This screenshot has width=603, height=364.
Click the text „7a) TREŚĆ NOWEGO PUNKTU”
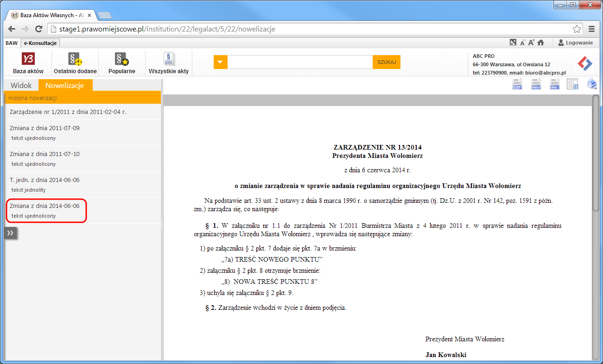pyautogui.click(x=272, y=259)
